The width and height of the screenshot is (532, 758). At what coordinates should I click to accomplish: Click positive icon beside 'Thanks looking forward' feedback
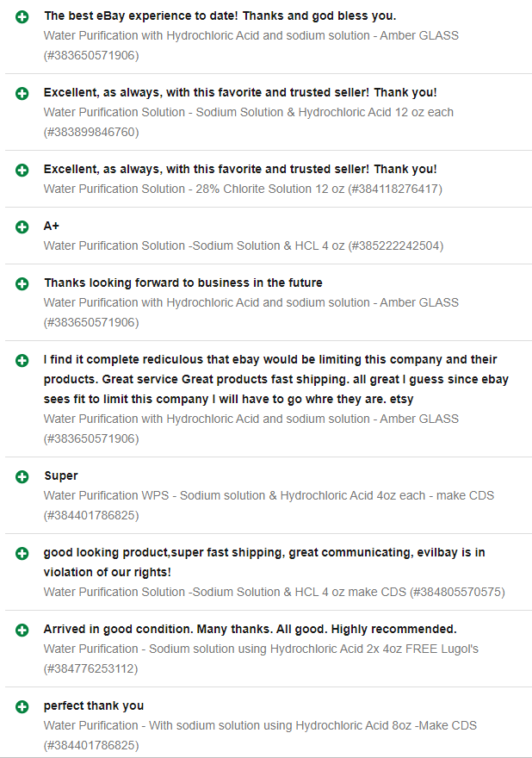pyautogui.click(x=22, y=283)
